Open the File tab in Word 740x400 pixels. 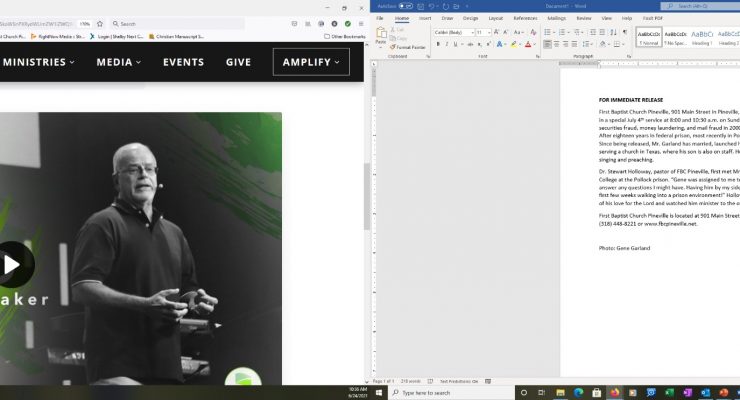[x=379, y=18]
